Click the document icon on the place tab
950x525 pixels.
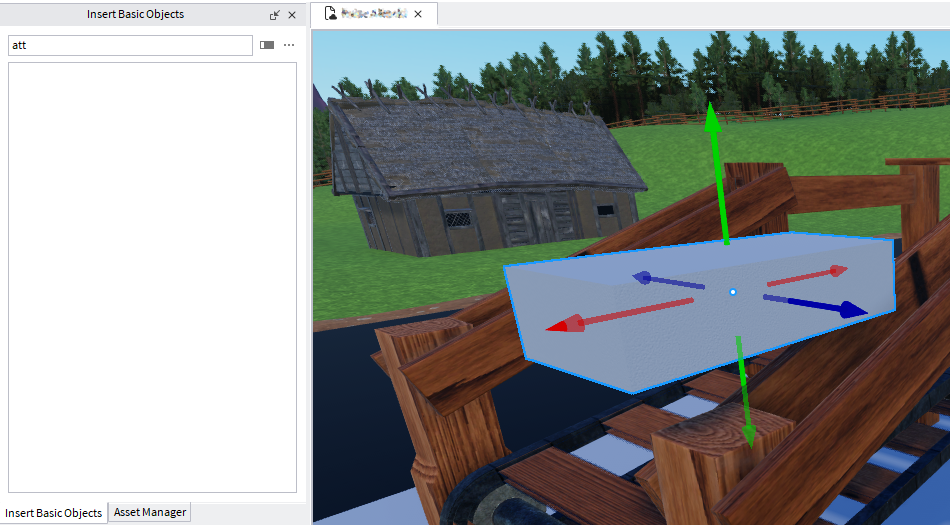pyautogui.click(x=330, y=13)
